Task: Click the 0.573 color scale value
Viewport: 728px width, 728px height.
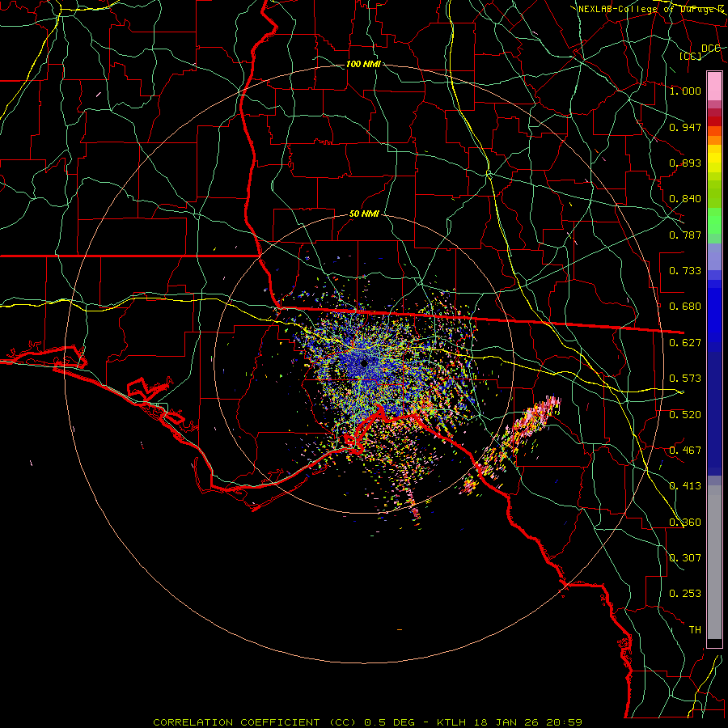Action: pyautogui.click(x=685, y=379)
